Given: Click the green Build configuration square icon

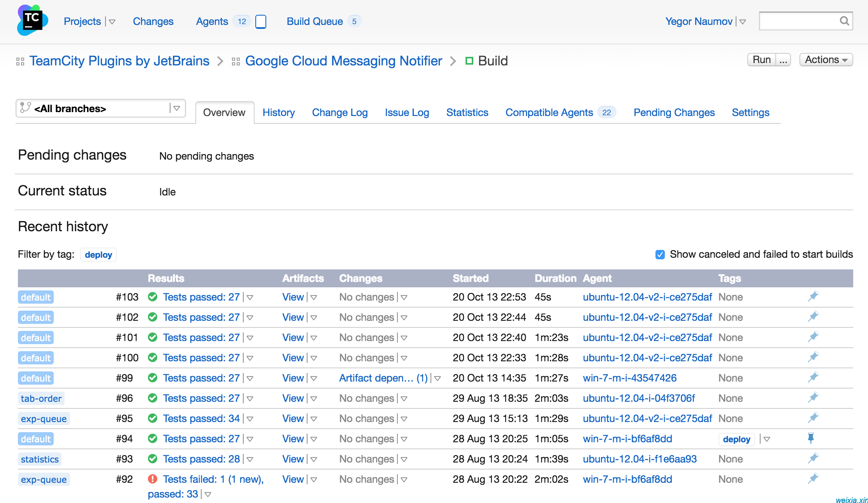Looking at the screenshot, I should pyautogui.click(x=469, y=61).
